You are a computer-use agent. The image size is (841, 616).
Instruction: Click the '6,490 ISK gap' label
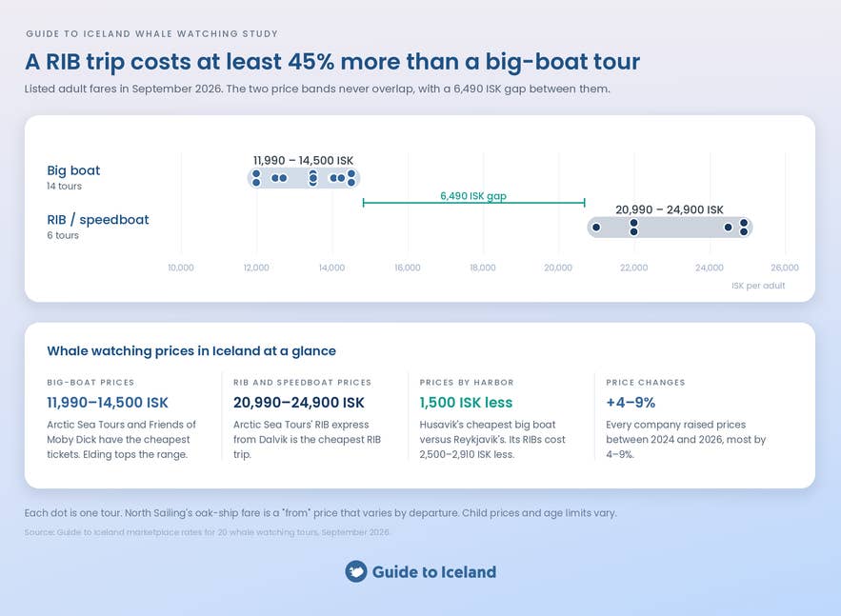click(473, 196)
